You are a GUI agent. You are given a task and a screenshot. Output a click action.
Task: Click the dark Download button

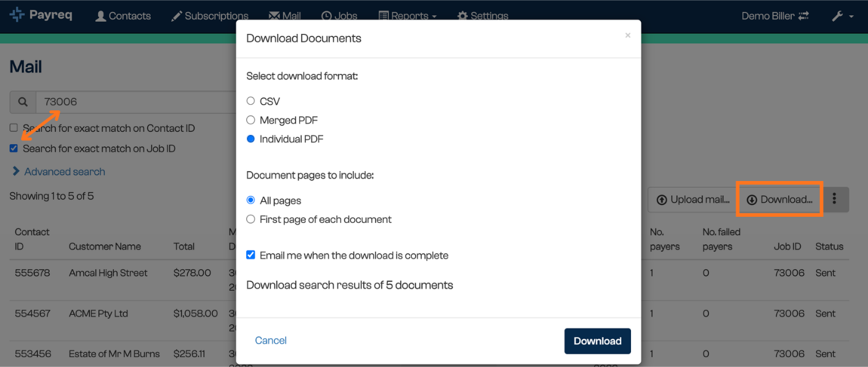pos(598,341)
